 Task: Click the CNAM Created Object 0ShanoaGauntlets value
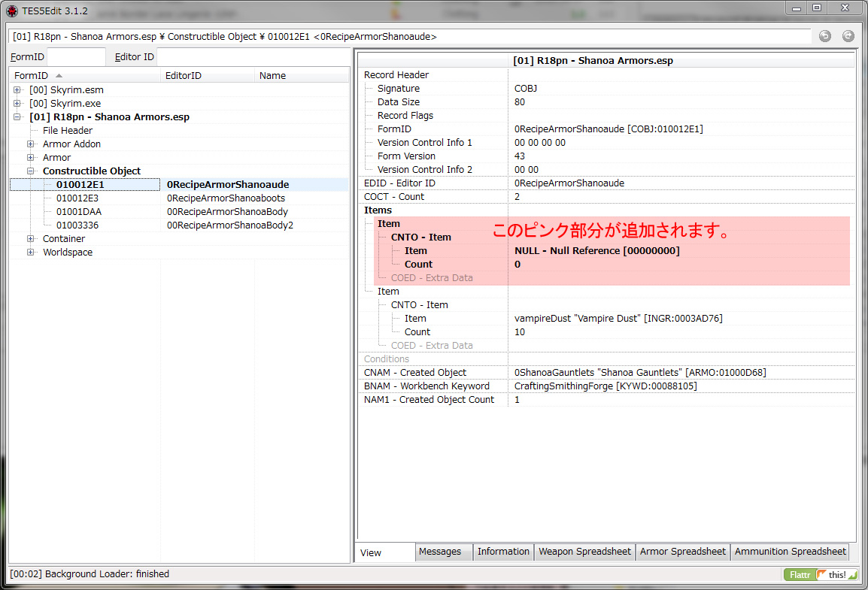(640, 373)
